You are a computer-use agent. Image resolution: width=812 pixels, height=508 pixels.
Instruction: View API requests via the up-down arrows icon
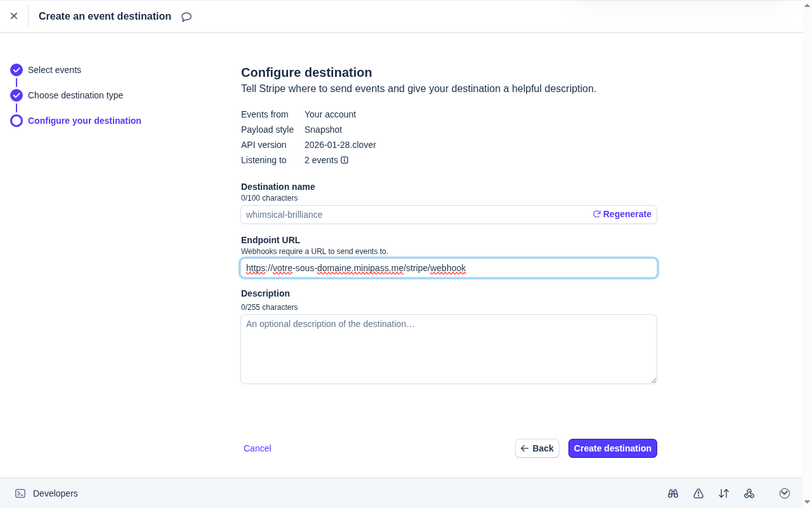pos(723,493)
